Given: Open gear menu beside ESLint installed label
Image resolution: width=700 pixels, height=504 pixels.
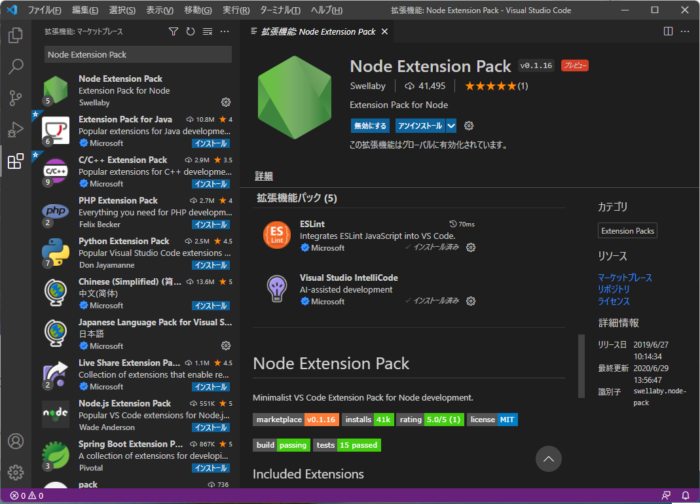Looking at the screenshot, I should [471, 247].
